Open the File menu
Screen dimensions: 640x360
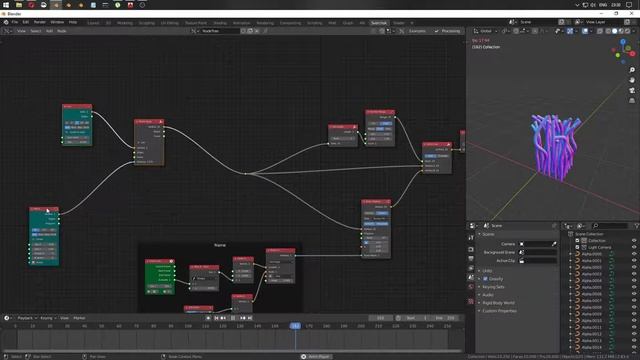click(15, 22)
